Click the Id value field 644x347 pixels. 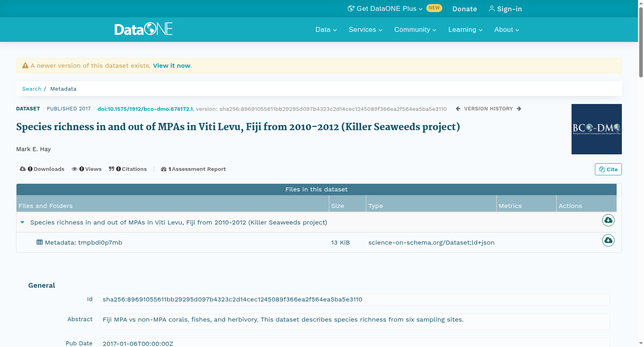click(x=355, y=299)
